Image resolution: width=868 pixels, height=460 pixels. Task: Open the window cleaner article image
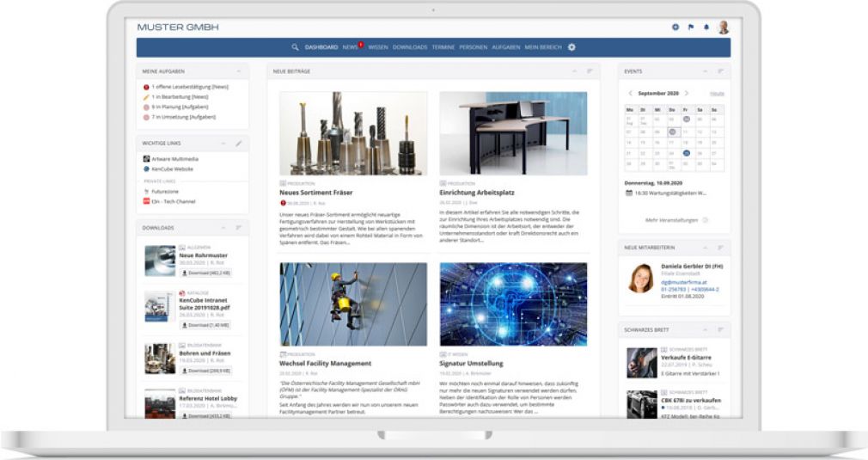pos(353,304)
